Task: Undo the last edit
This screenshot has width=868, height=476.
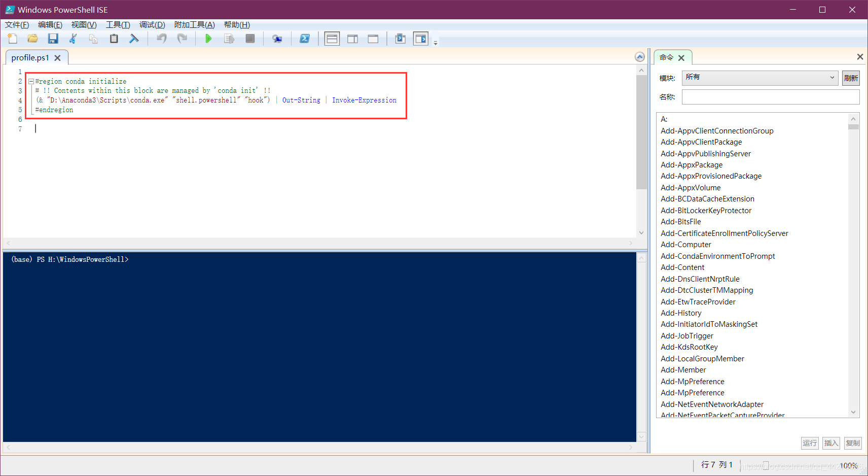Action: 161,38
